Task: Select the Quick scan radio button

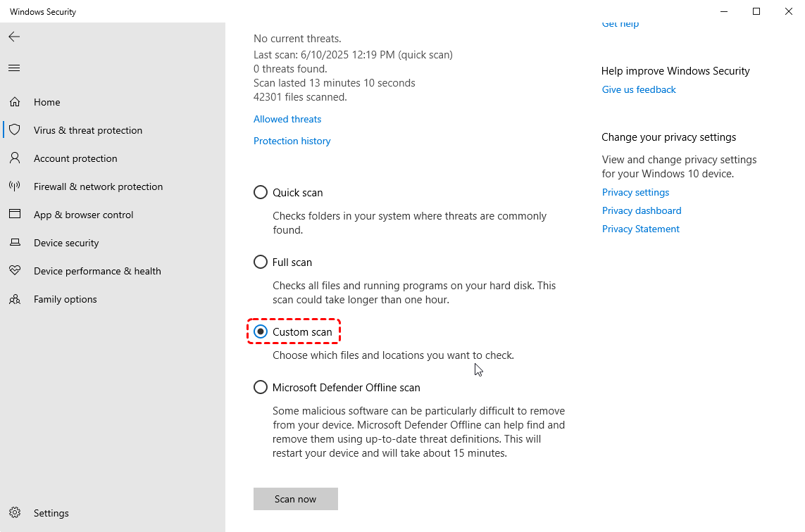Action: click(x=261, y=192)
